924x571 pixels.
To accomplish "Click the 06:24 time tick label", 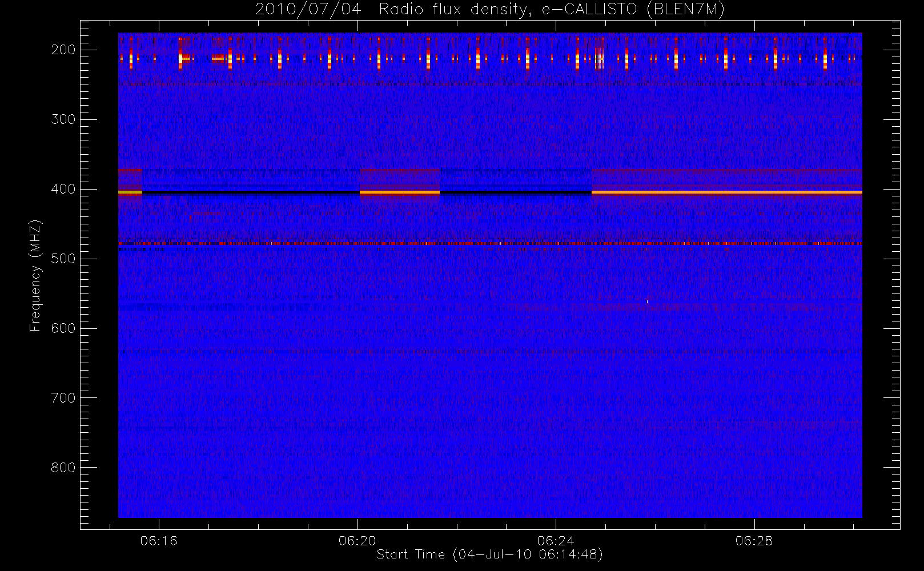I will tap(556, 541).
